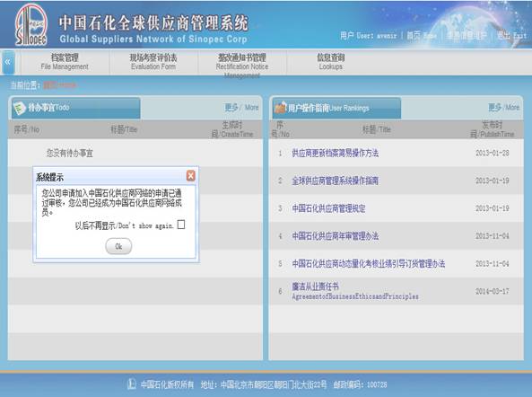Click the Sinopec logo in the header
Viewport: 532px width, 397px height.
tap(31, 25)
